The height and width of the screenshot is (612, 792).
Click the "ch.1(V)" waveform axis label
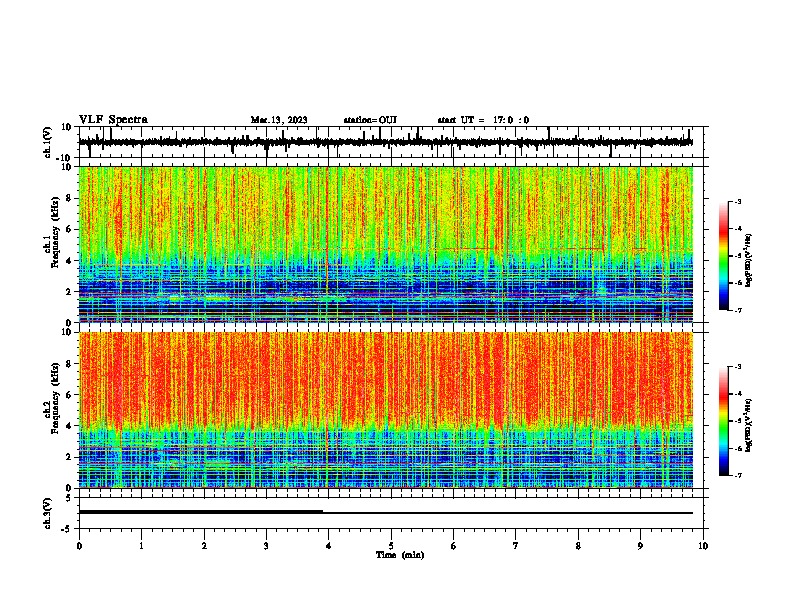[48, 142]
